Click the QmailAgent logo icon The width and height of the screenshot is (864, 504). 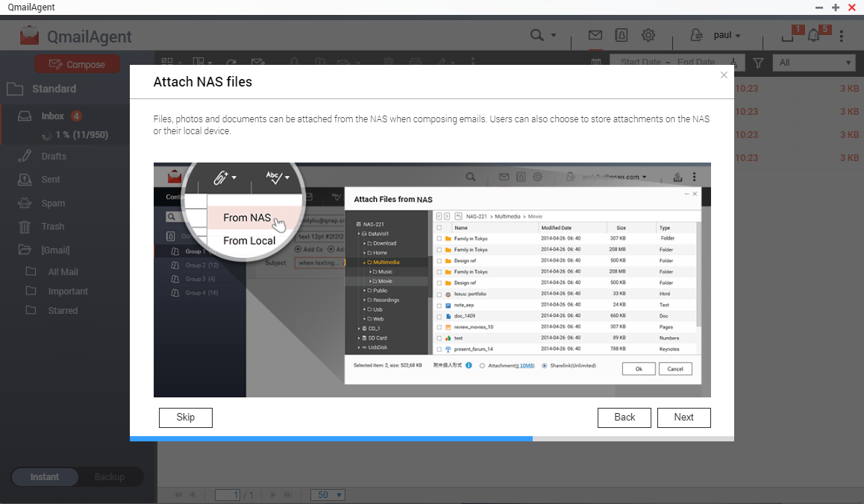pos(29,36)
